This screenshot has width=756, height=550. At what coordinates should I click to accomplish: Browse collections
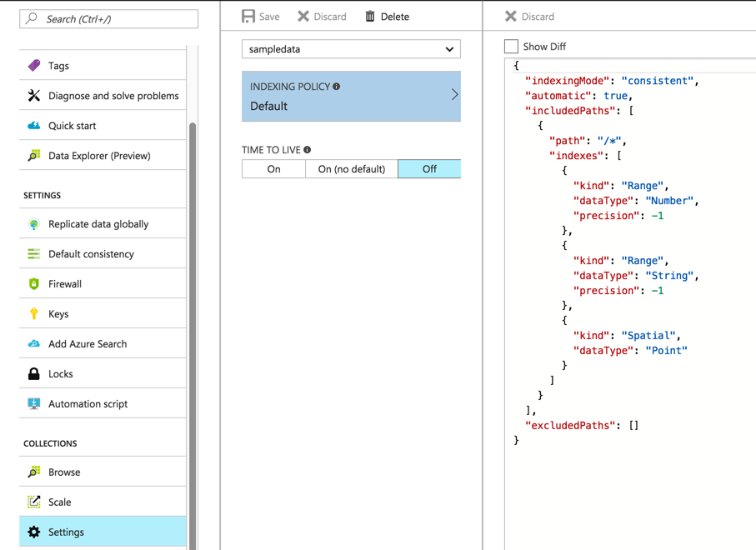click(x=103, y=472)
